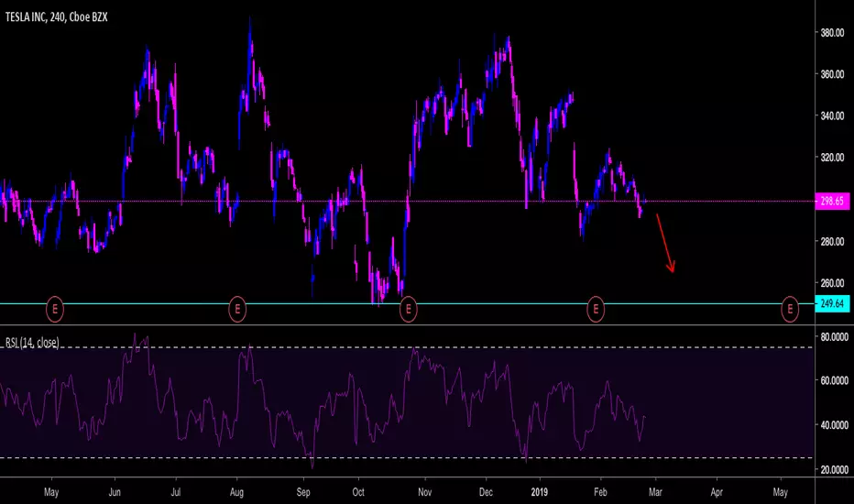
Task: Click the earnings marker below February 2019
Action: pyautogui.click(x=596, y=309)
